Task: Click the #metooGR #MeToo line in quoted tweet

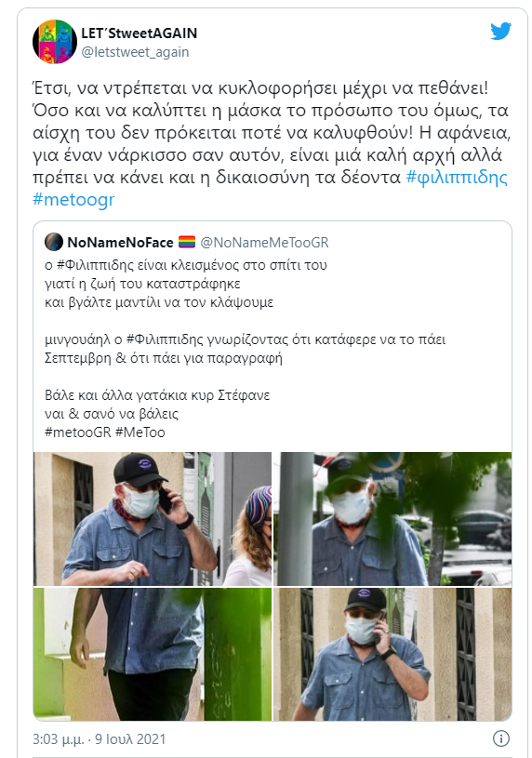Action: (x=104, y=432)
